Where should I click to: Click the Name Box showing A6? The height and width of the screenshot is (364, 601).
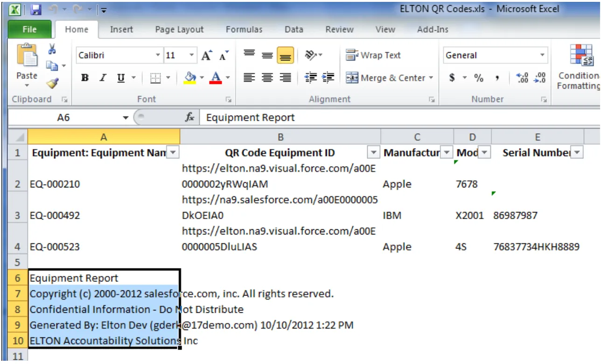click(64, 118)
